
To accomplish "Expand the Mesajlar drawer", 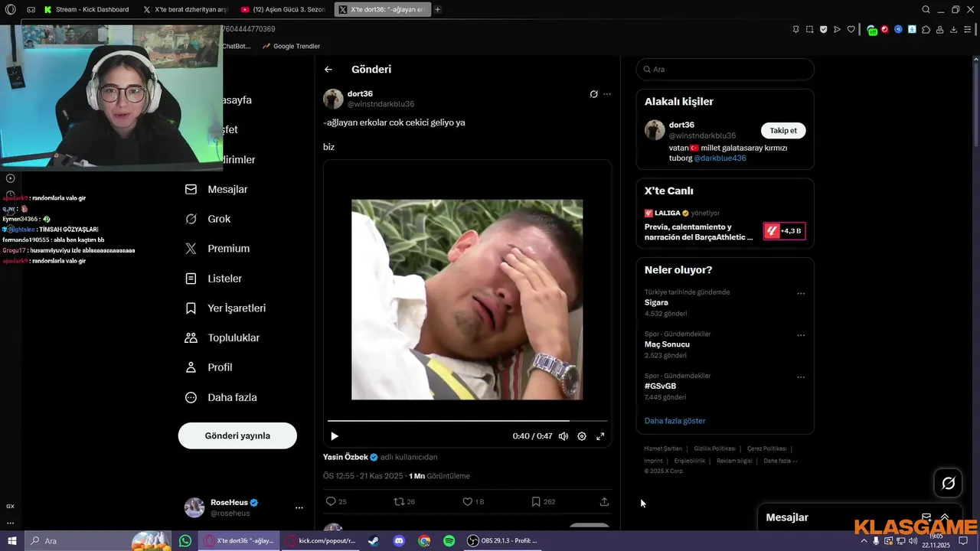I will [x=945, y=517].
